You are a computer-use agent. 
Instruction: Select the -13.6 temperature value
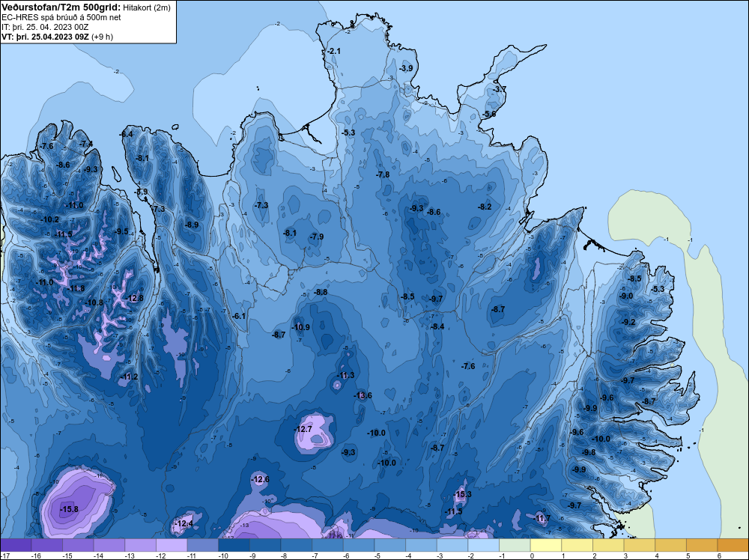pos(363,395)
